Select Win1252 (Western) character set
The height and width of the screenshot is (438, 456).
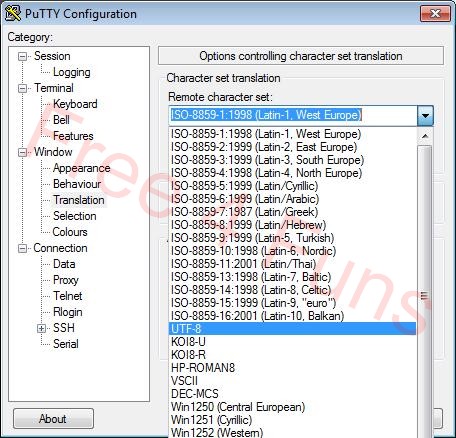tap(293, 432)
